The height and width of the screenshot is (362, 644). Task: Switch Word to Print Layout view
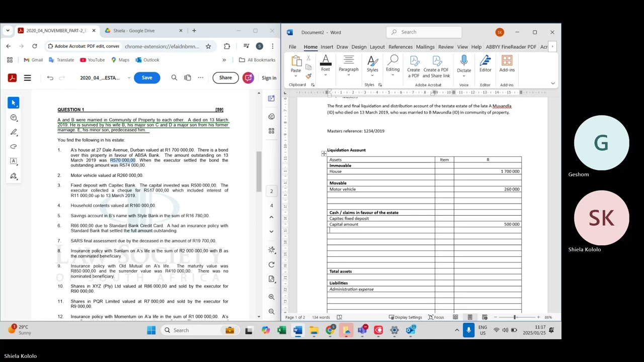(x=470, y=317)
